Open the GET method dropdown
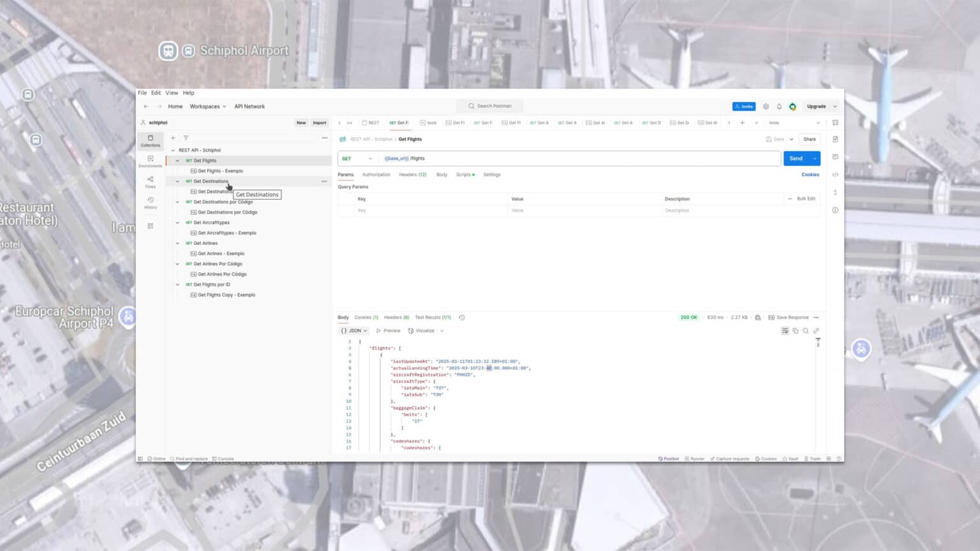Image resolution: width=980 pixels, height=551 pixels. click(357, 159)
